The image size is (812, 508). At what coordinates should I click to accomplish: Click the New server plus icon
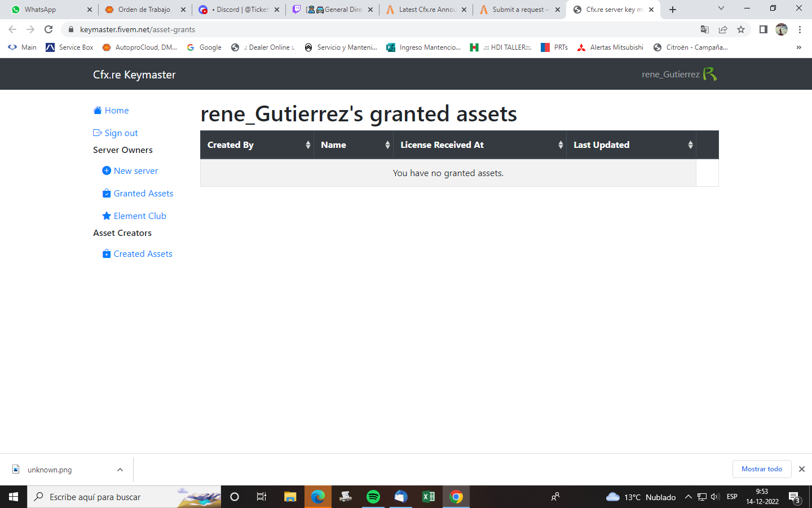106,170
